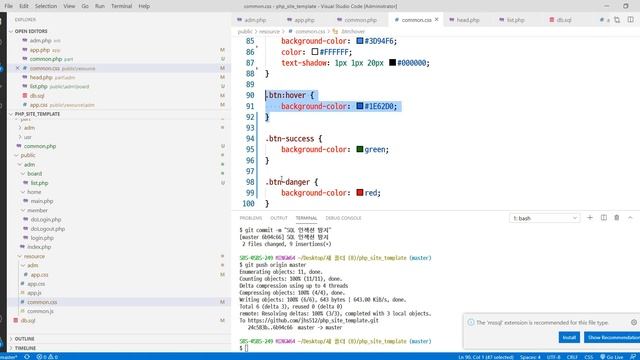Viewport: 640px width, 360px height.
Task: Open index.php in the explorer tree
Action: pos(39,247)
